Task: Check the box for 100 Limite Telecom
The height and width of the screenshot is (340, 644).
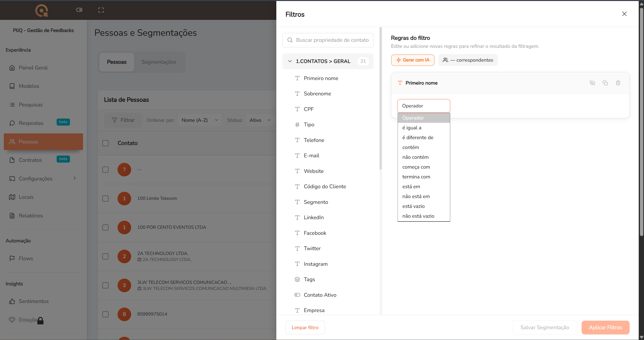Action: (105, 199)
